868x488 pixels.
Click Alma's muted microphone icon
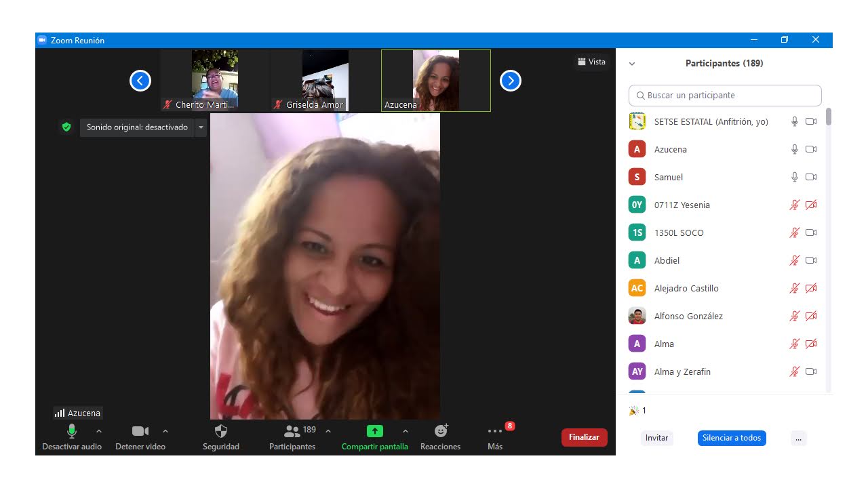click(x=795, y=344)
